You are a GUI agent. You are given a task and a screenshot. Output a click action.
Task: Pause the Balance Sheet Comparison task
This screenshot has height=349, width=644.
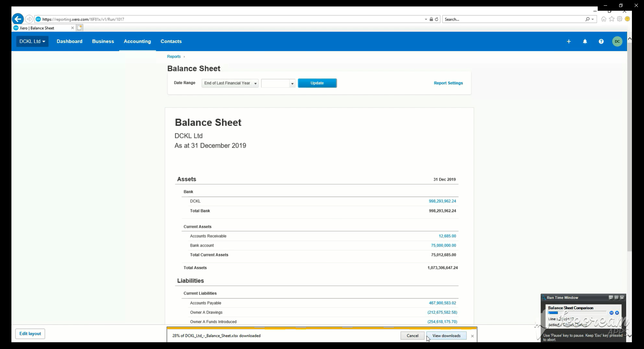pos(611,313)
